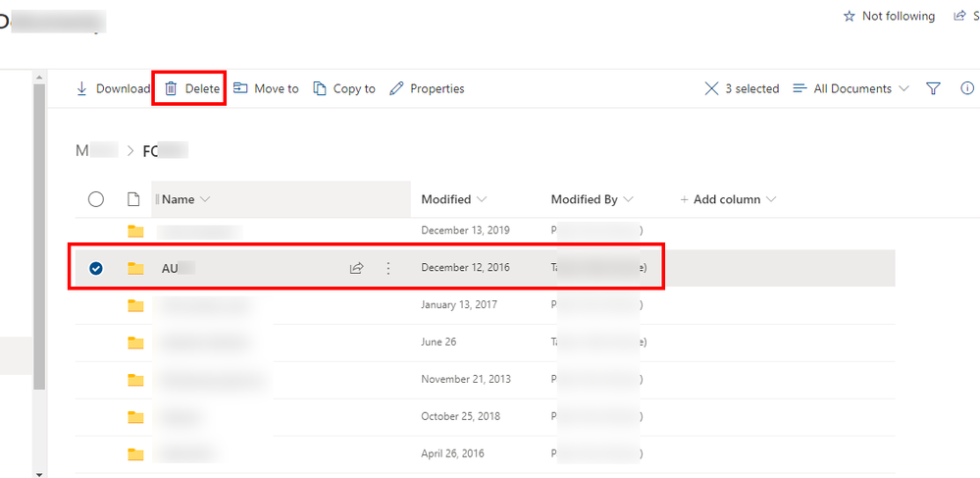Toggle the select all items circle

(x=96, y=199)
